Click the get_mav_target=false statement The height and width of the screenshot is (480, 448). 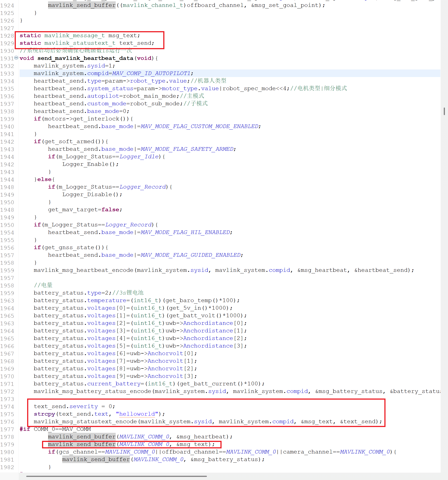click(85, 209)
